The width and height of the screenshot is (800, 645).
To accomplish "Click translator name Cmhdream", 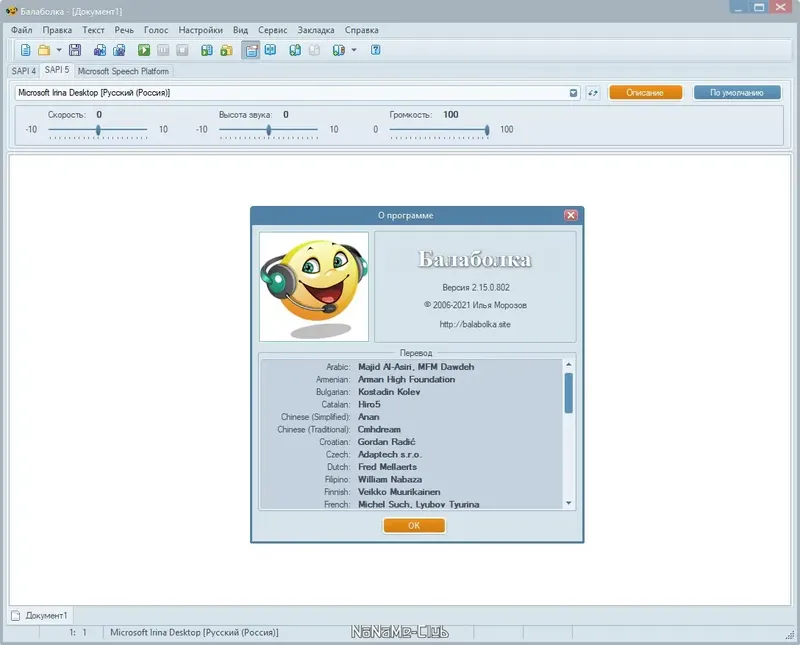I will [x=379, y=430].
